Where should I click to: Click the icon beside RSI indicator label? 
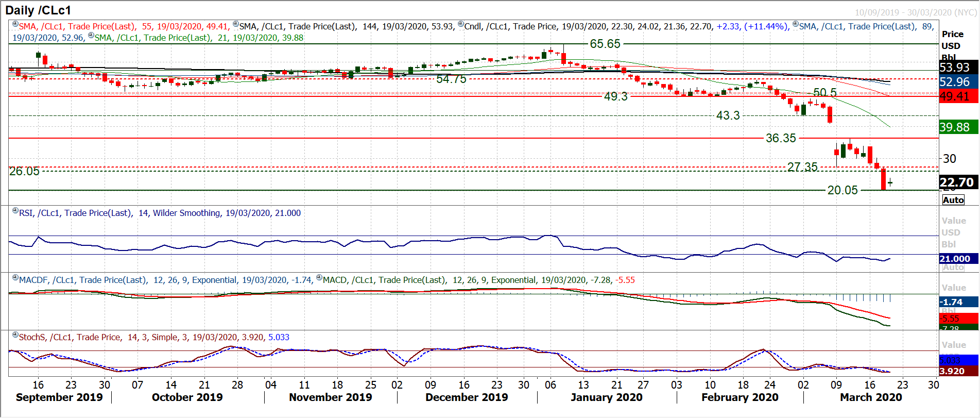coord(15,211)
